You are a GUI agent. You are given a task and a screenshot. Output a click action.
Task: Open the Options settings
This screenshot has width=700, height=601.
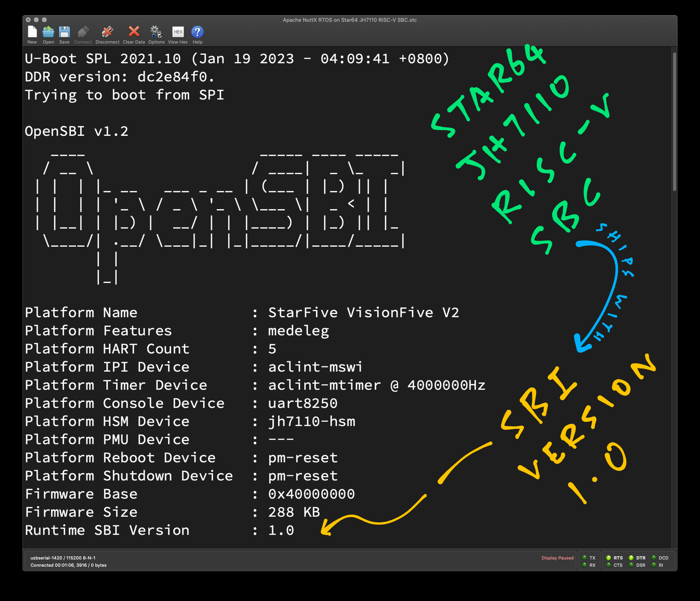(x=156, y=32)
